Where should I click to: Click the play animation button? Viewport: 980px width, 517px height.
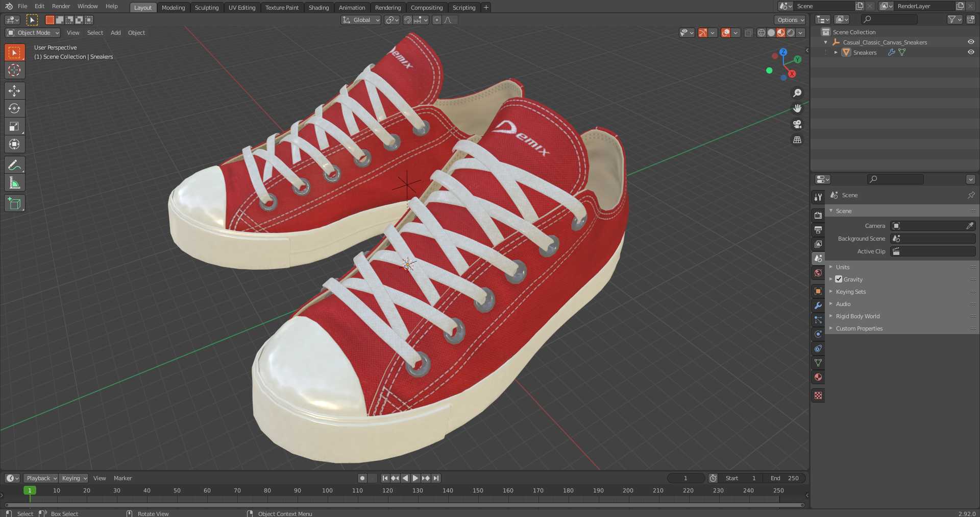[x=415, y=478]
